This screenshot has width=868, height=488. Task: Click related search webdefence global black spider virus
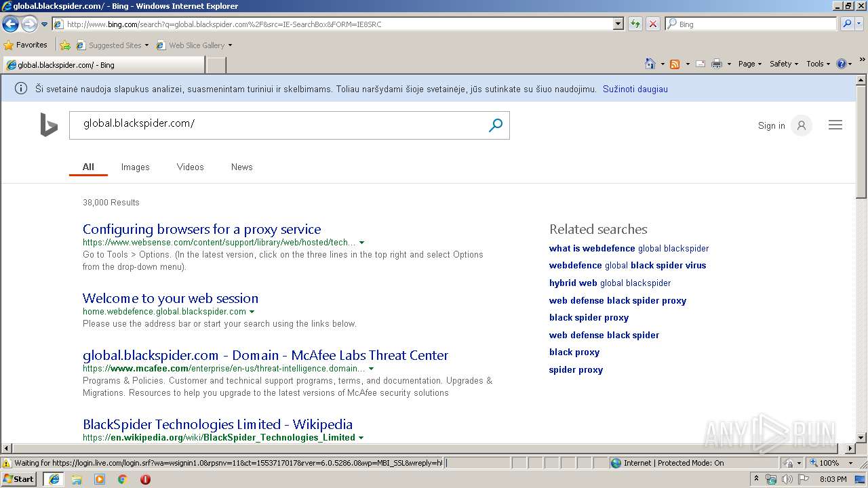627,265
